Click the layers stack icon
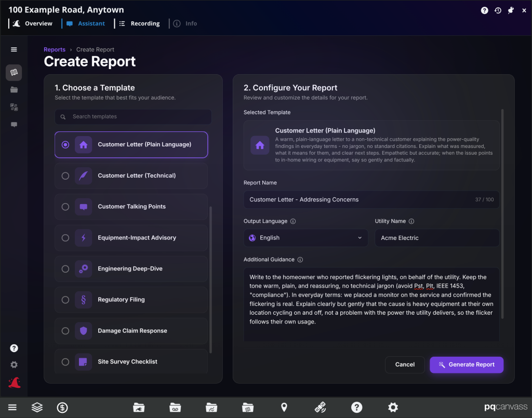 [x=37, y=407]
